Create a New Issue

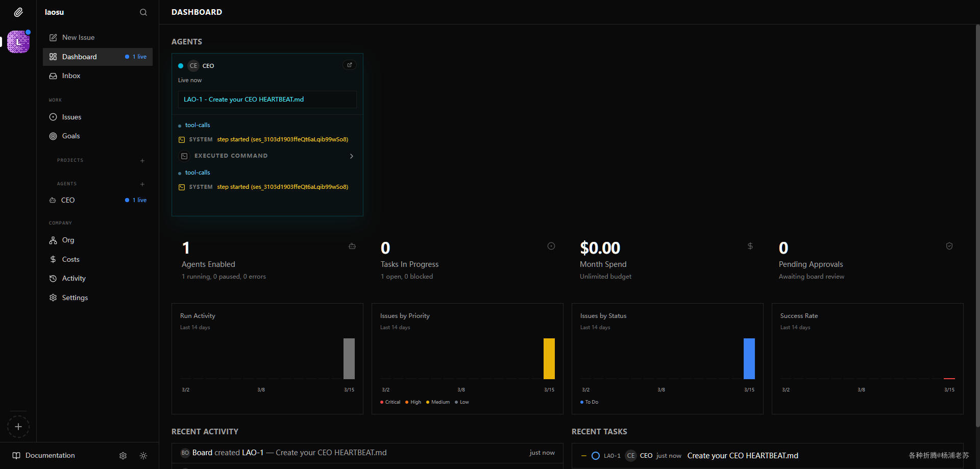98,38
